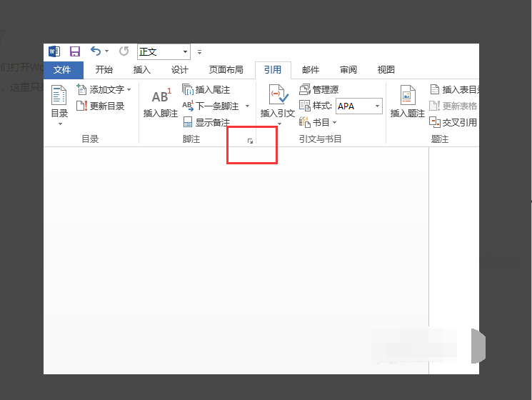Screen dimensions: 532x400
Task: Save the document with the floppy icon
Action: (x=75, y=51)
